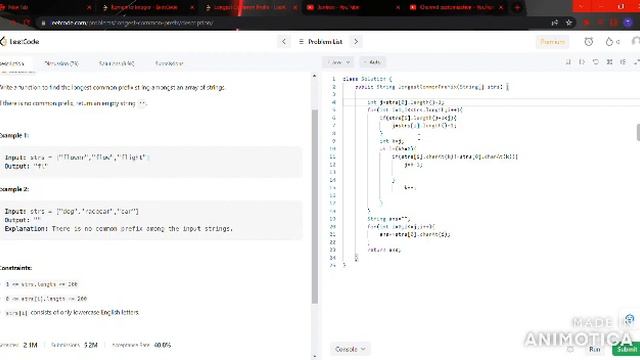
Task: Run the code with the Run button
Action: 594,349
